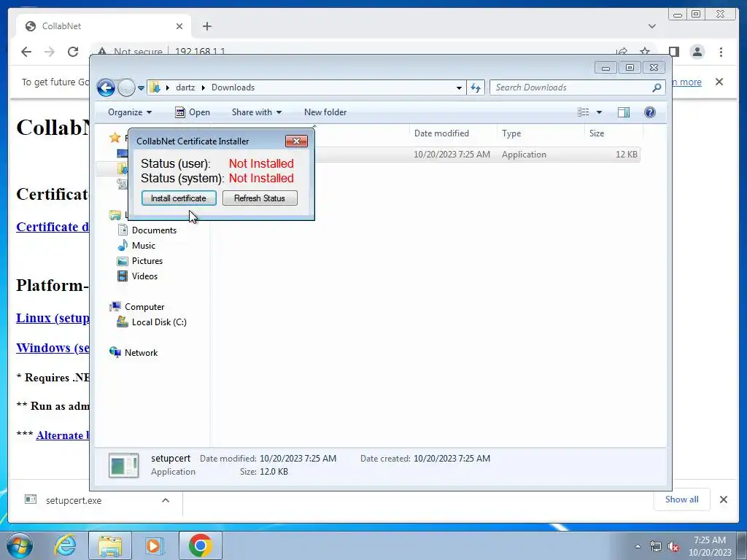Toggle the preview pane icon

pyautogui.click(x=624, y=112)
